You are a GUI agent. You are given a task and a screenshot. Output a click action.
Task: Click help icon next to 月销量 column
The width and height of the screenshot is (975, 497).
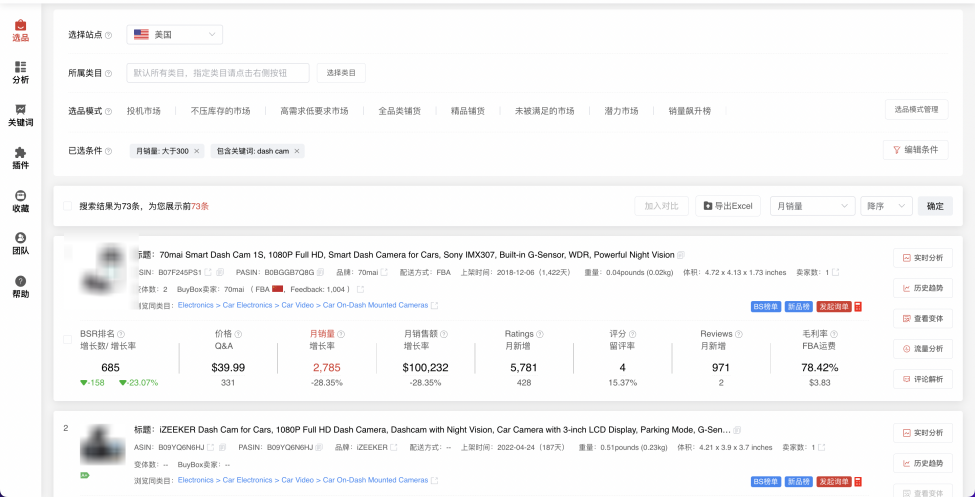[341, 334]
